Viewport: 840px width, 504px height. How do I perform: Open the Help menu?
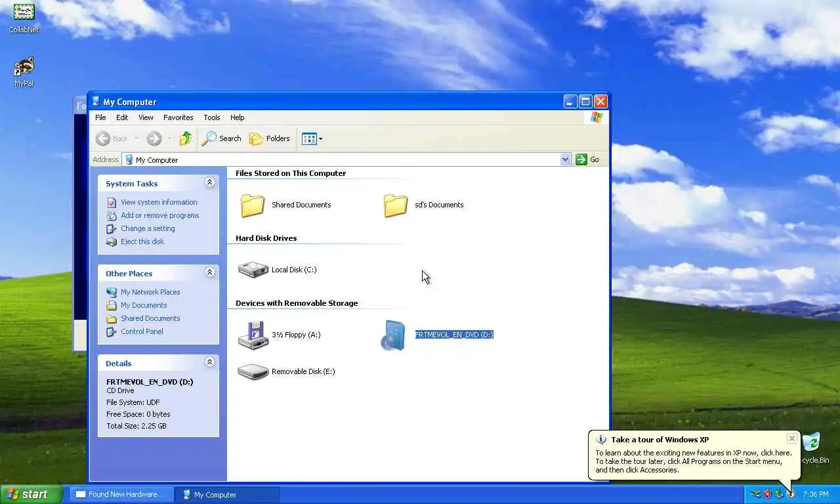[238, 117]
